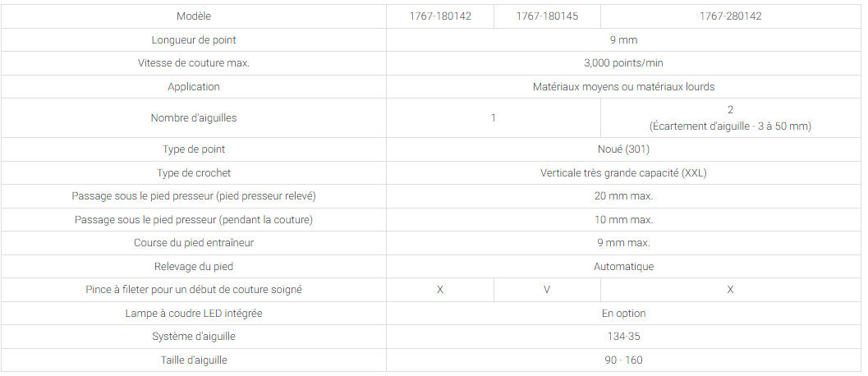Click "Matériaux moyens ou matériaux lourds" cell

pos(623,87)
